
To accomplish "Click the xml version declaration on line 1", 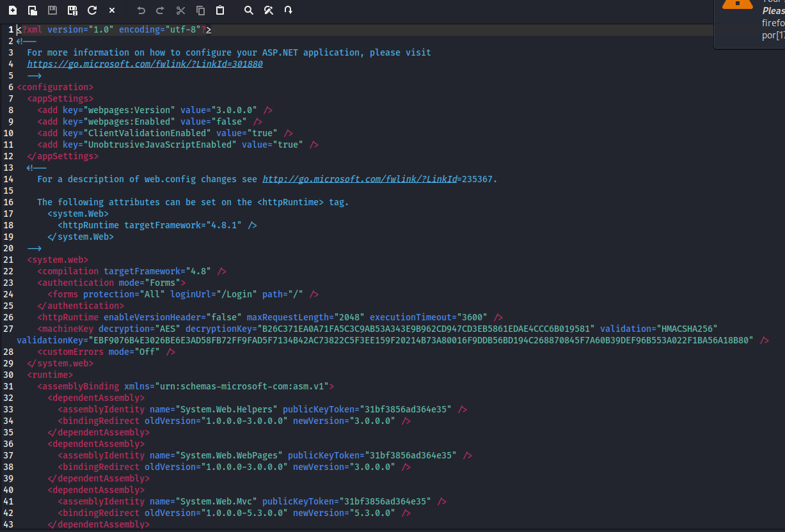I will 114,29.
